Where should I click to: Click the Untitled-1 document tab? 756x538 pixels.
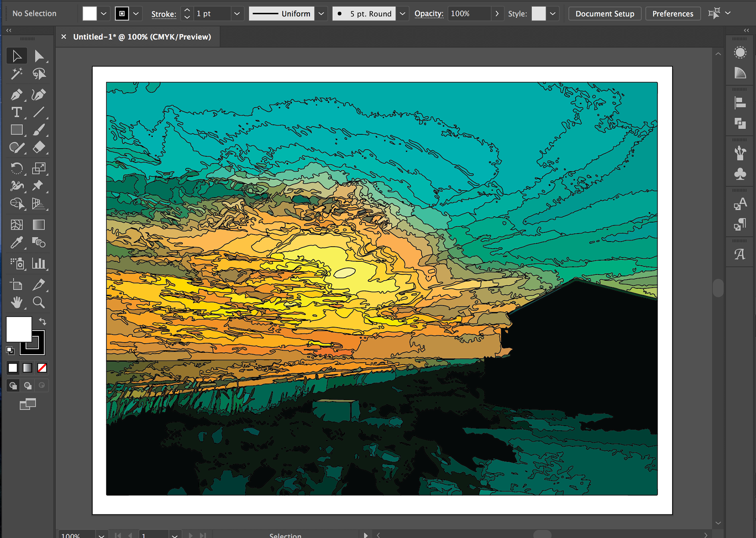(142, 37)
